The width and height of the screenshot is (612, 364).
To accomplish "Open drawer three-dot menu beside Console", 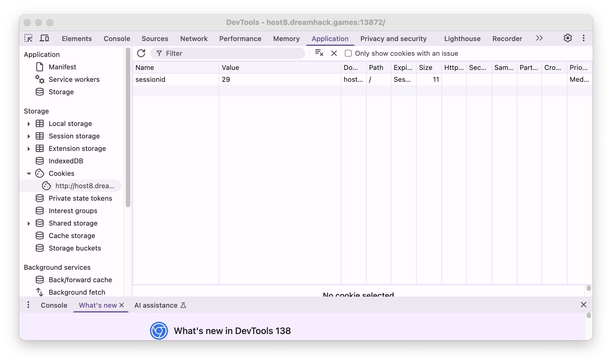I will (28, 305).
